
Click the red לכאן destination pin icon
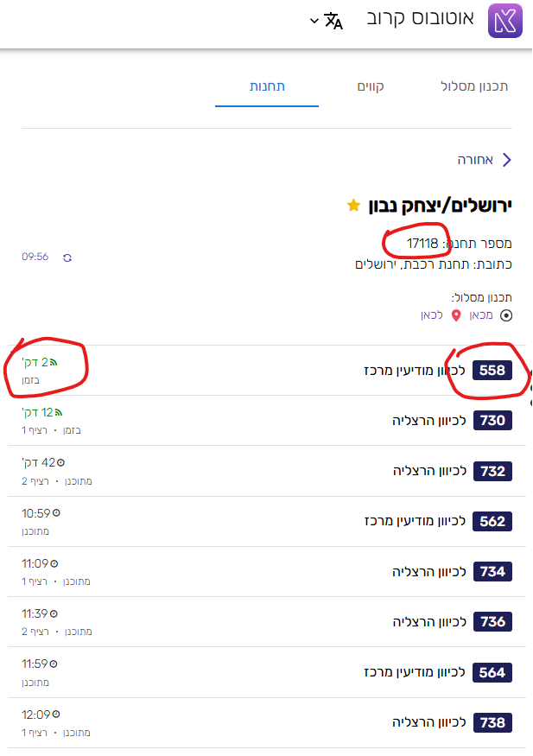[x=456, y=315]
